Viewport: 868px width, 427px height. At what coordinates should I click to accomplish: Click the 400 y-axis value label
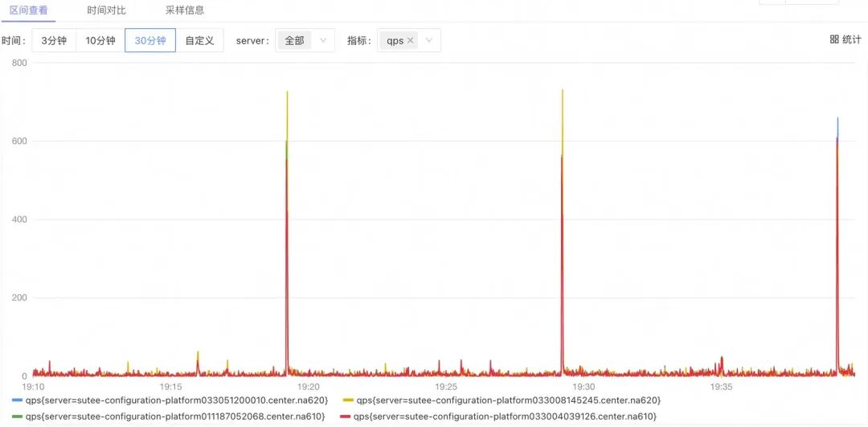click(20, 220)
